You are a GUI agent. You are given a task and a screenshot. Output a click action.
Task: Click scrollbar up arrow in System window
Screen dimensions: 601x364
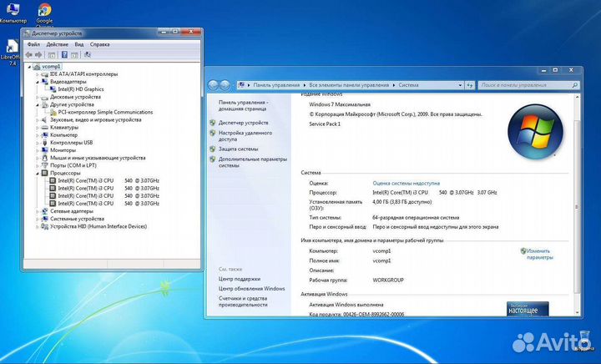click(577, 98)
